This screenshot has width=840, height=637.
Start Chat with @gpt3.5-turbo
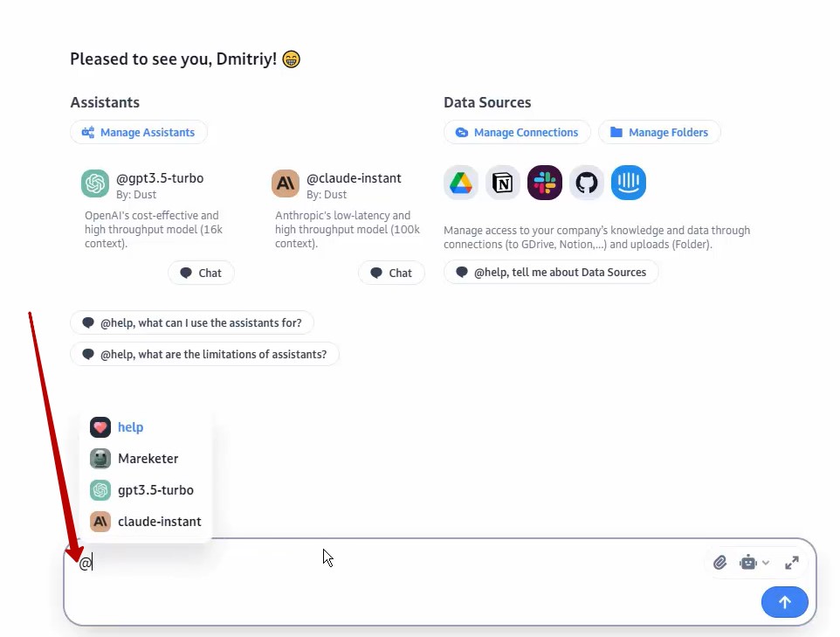201,273
